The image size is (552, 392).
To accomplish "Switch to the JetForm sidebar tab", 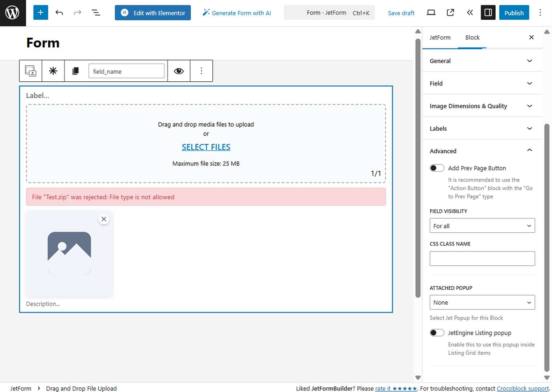I will tap(440, 37).
